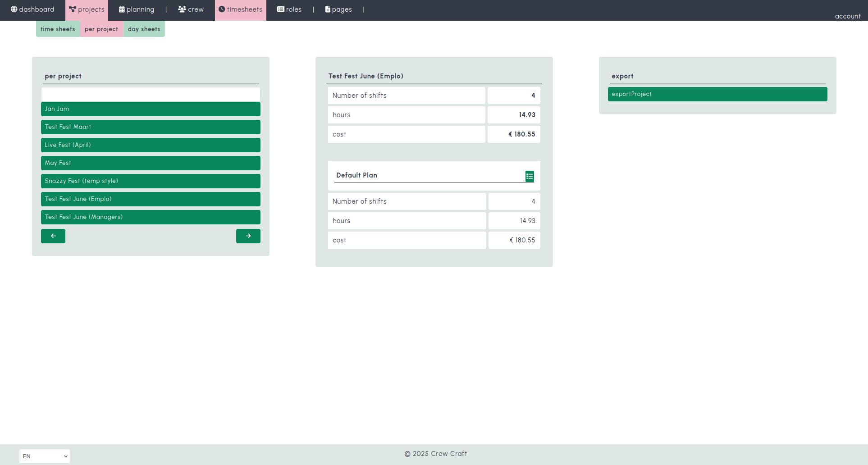This screenshot has width=868, height=465.
Task: Click the roles list icon
Action: coord(281,9)
